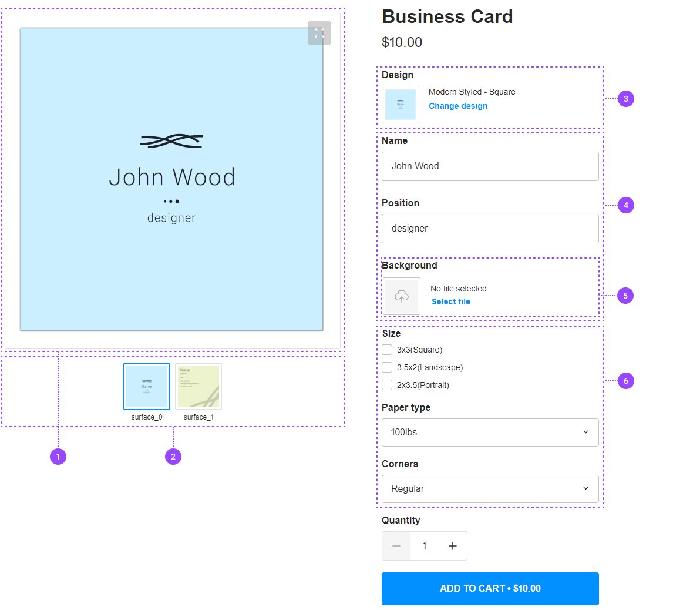Viewport: 700px width, 610px height.
Task: Focus the Name input field
Action: (490, 166)
